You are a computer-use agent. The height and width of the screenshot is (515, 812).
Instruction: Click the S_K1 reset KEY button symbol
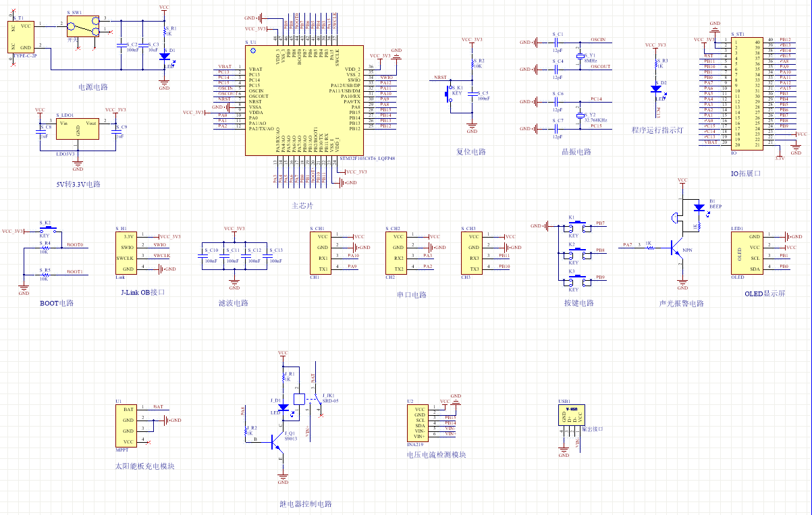point(447,94)
